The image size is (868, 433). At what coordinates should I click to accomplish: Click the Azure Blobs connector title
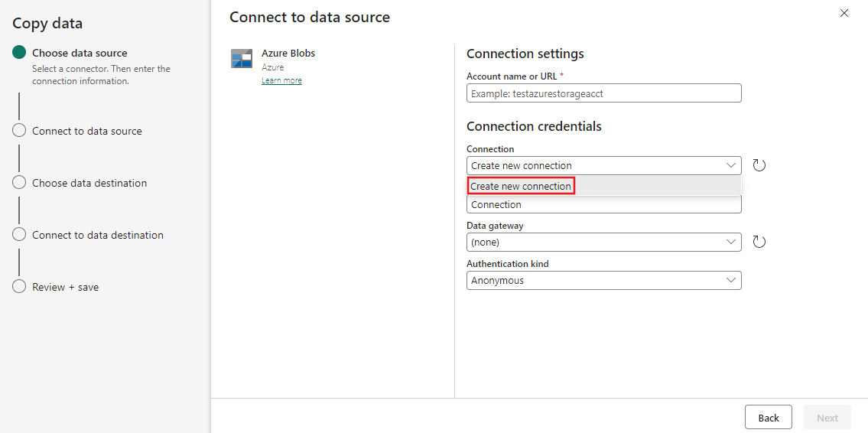pyautogui.click(x=288, y=53)
